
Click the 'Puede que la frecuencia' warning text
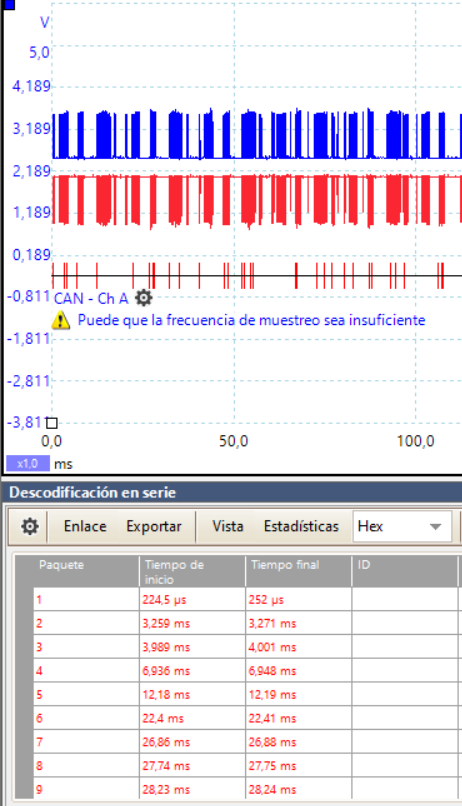[251, 320]
